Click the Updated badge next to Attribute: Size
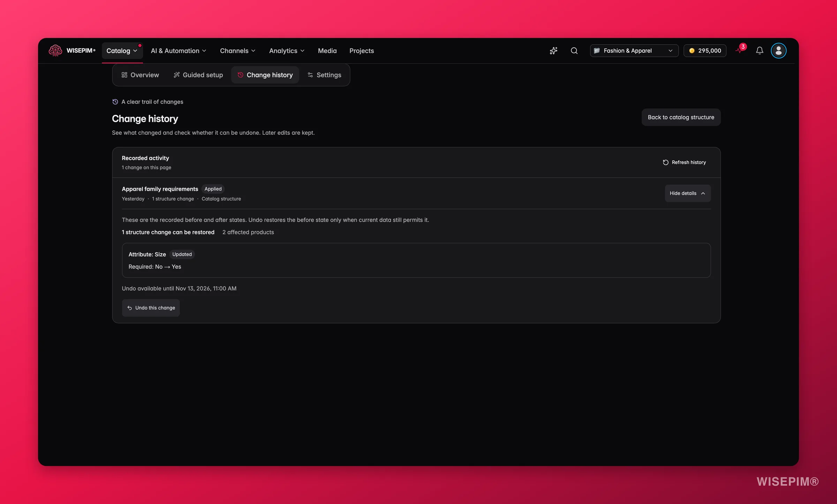Viewport: 837px width, 504px height. 182,254
